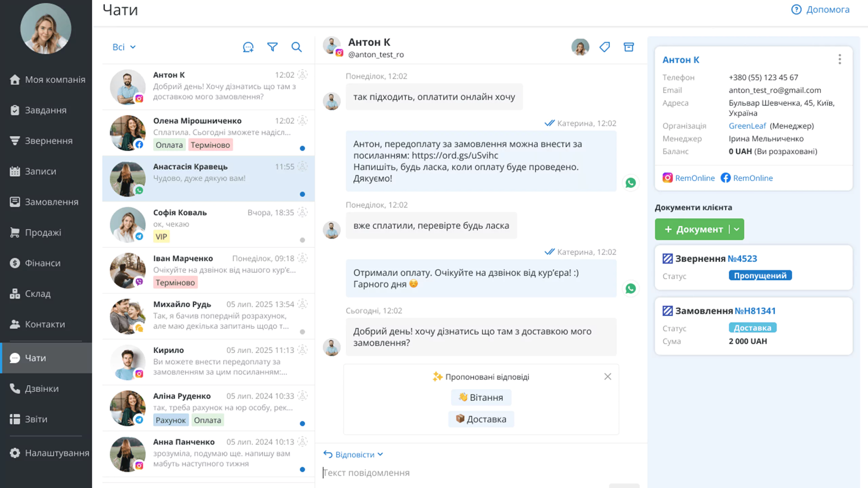Click the assignee icon on Антон К chat row
This screenshot has height=488, width=868.
(x=302, y=75)
